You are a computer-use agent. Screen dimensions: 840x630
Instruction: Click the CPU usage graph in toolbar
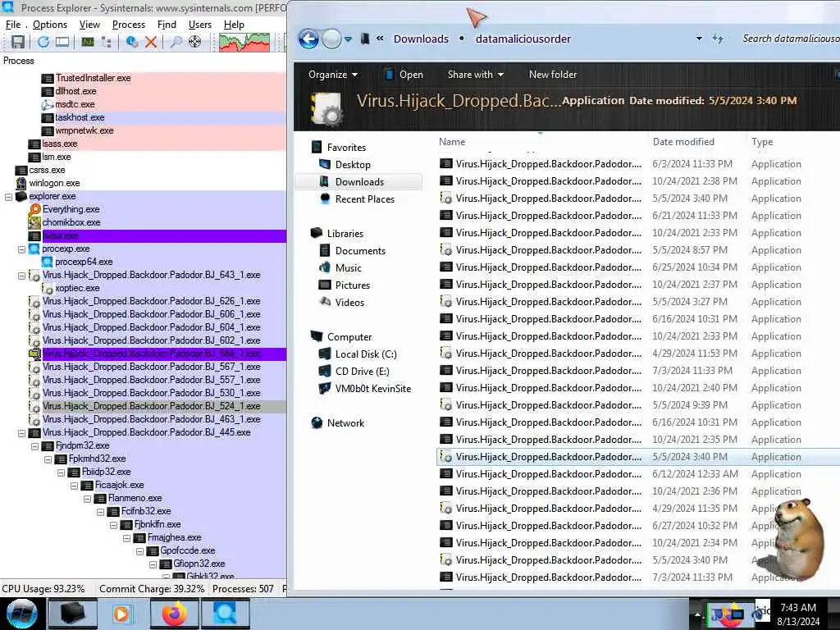244,43
